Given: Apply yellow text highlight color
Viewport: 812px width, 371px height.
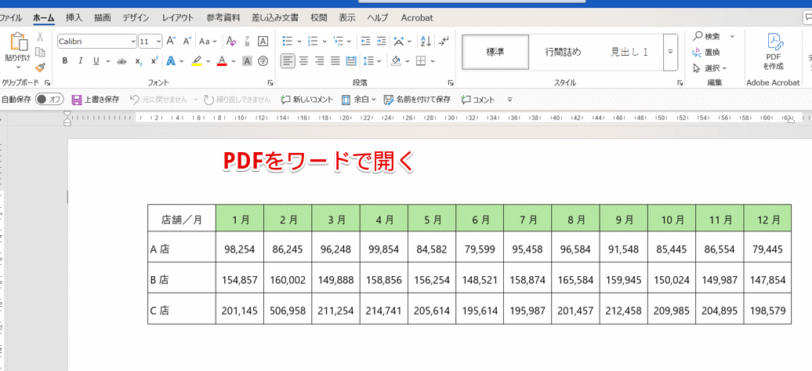Looking at the screenshot, I should 196,61.
